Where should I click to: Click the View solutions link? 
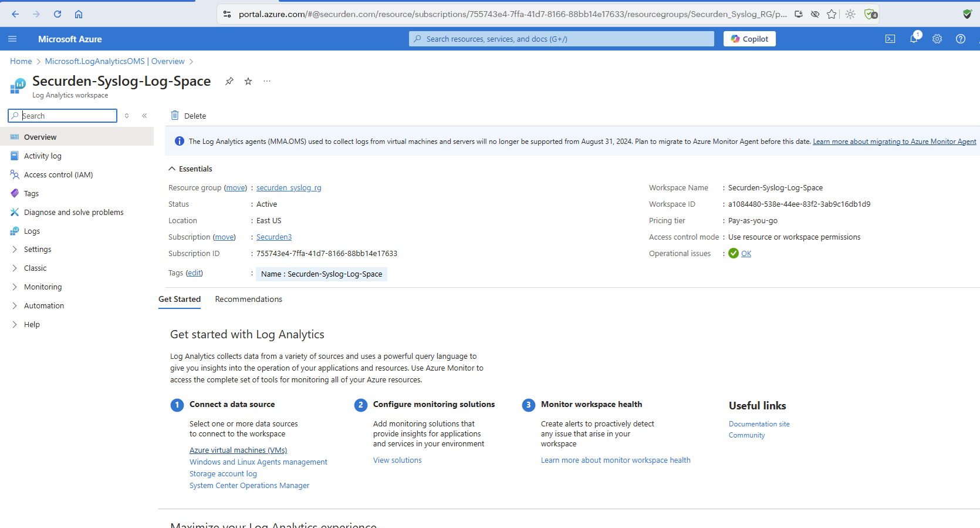coord(397,460)
